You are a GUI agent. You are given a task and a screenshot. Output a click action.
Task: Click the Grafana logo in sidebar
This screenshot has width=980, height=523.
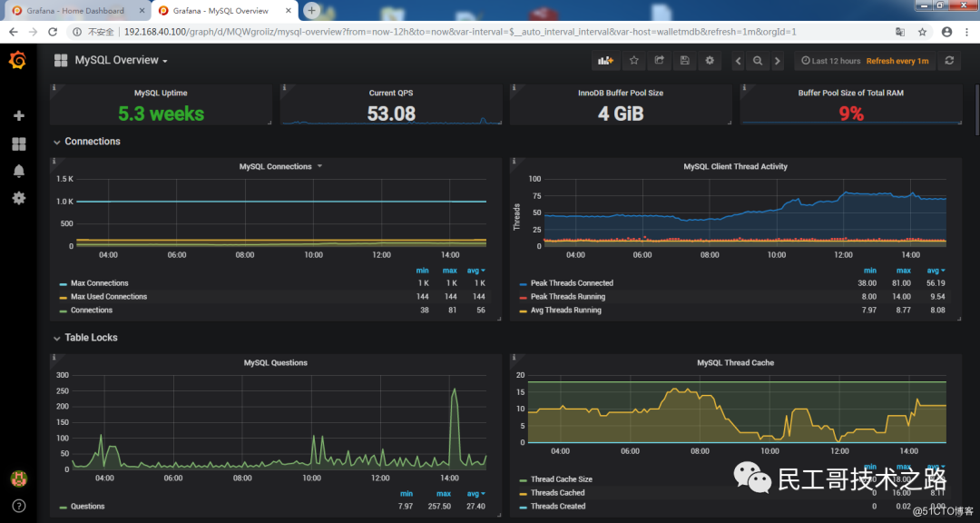(x=17, y=61)
